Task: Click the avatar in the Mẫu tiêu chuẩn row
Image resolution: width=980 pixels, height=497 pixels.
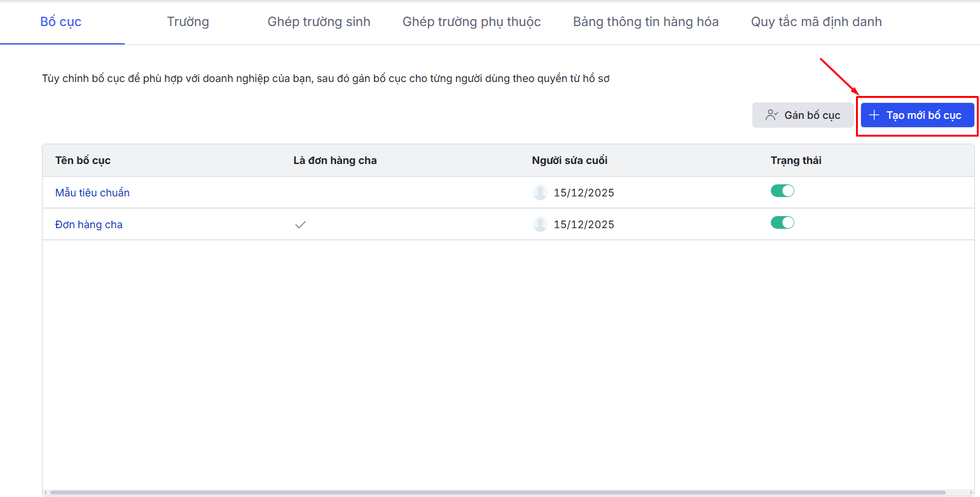Action: tap(540, 193)
